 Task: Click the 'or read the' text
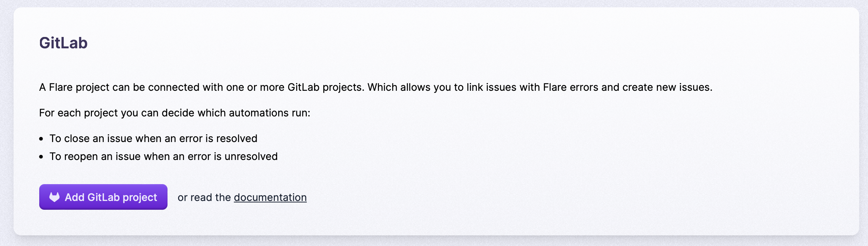coord(204,197)
